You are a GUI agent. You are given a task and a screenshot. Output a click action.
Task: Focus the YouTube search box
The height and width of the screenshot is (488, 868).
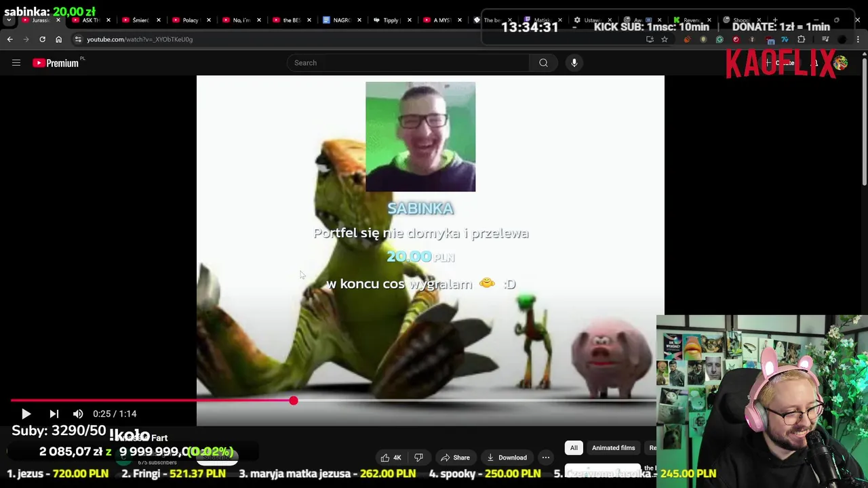(408, 63)
